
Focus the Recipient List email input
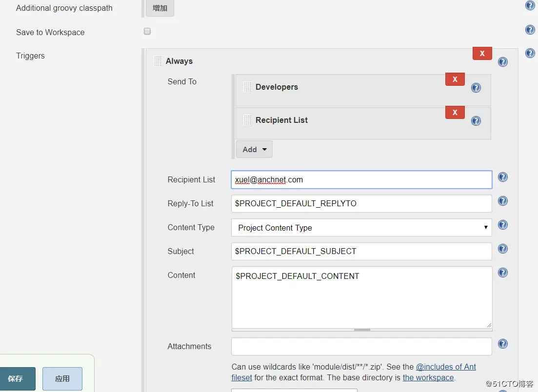click(361, 180)
